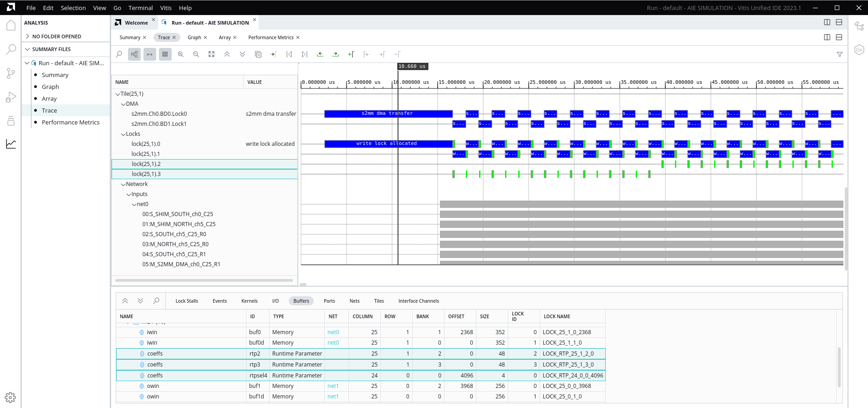Collapse the Locks group in trace tree
Image resolution: width=868 pixels, height=408 pixels.
[x=123, y=134]
